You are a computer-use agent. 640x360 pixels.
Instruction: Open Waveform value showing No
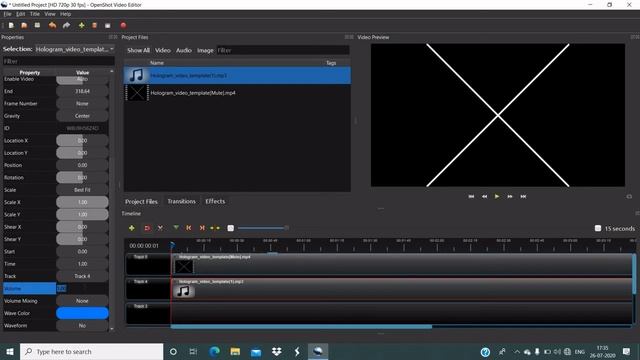(x=82, y=326)
